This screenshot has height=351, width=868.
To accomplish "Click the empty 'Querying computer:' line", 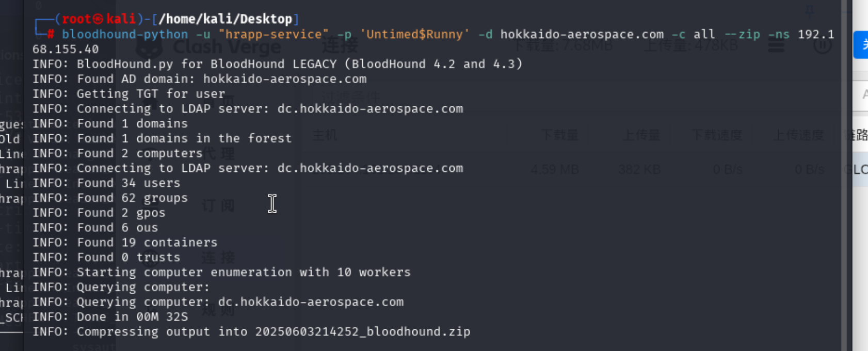I will (x=121, y=288).
